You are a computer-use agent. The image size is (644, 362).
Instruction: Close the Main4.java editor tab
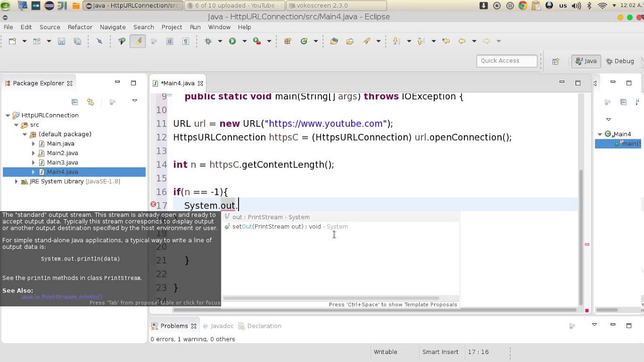pos(200,83)
